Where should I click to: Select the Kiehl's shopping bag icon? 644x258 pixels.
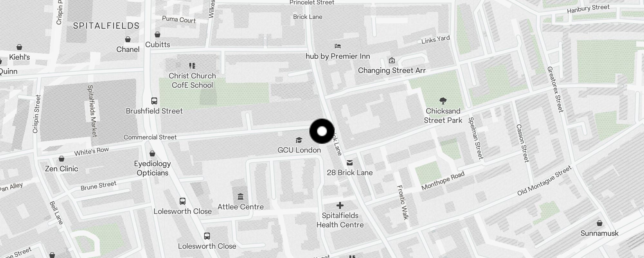tap(19, 47)
